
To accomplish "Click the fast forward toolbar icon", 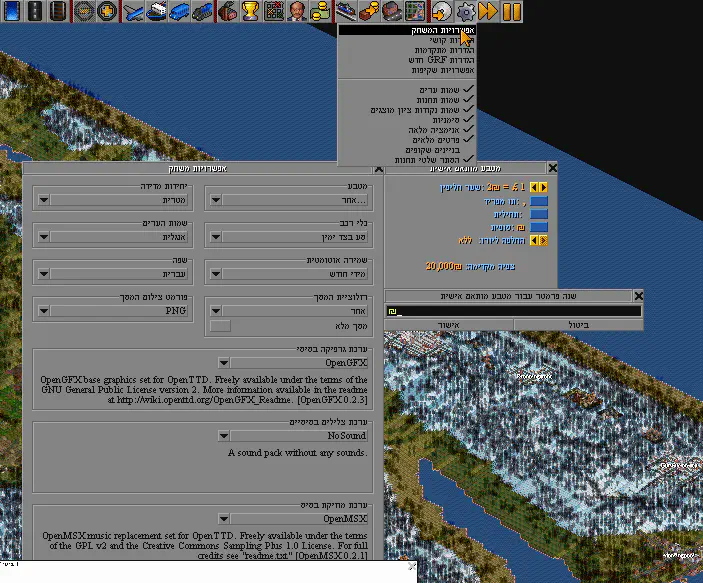I will 488,12.
